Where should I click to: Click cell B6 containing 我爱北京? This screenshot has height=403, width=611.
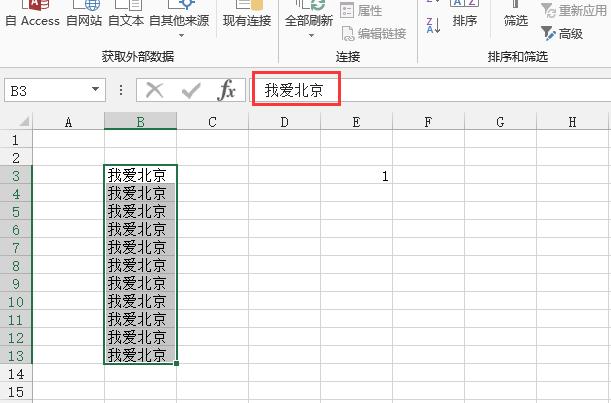pos(141,229)
